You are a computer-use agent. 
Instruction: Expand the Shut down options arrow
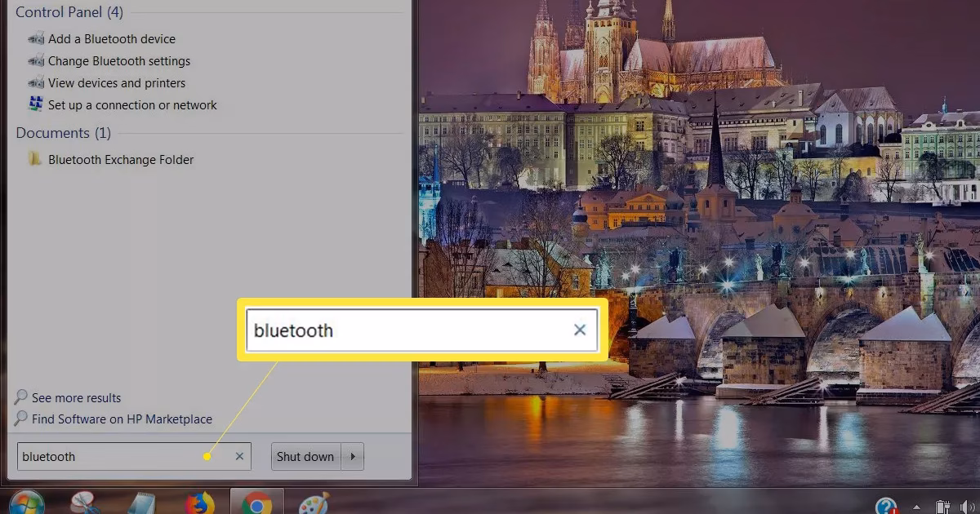coord(353,456)
